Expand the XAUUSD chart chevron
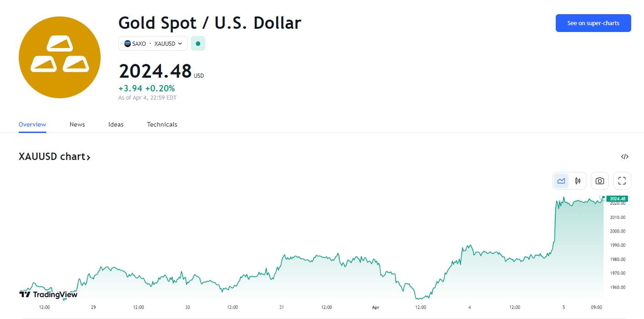 pyautogui.click(x=88, y=157)
